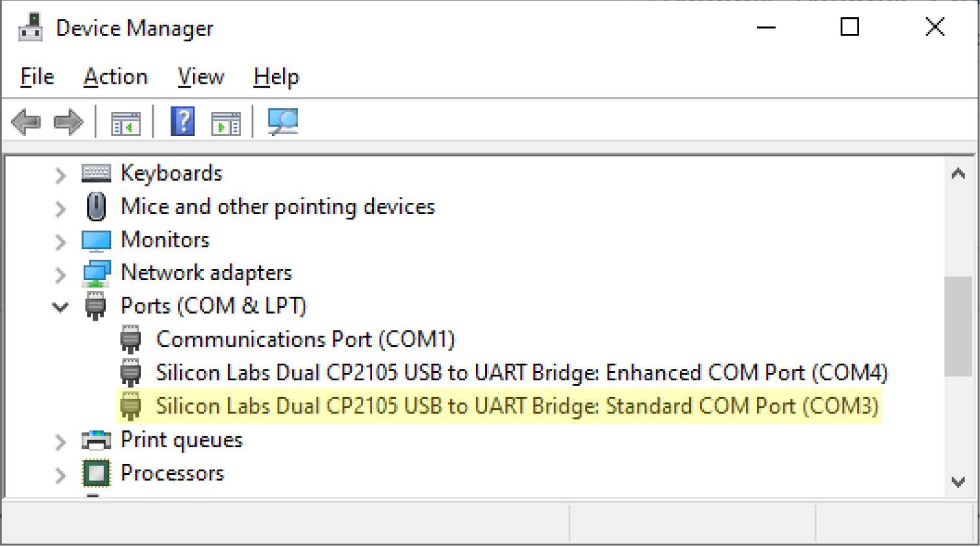980x547 pixels.
Task: Select Mice and other pointing devices
Action: [x=277, y=207]
